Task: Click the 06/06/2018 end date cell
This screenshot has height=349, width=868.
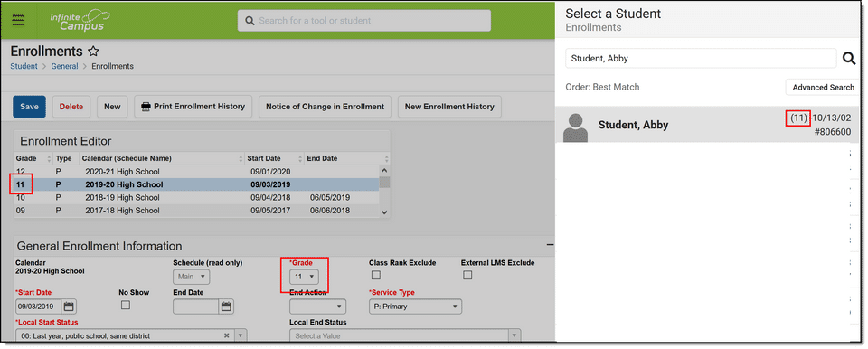Action: pyautogui.click(x=330, y=211)
